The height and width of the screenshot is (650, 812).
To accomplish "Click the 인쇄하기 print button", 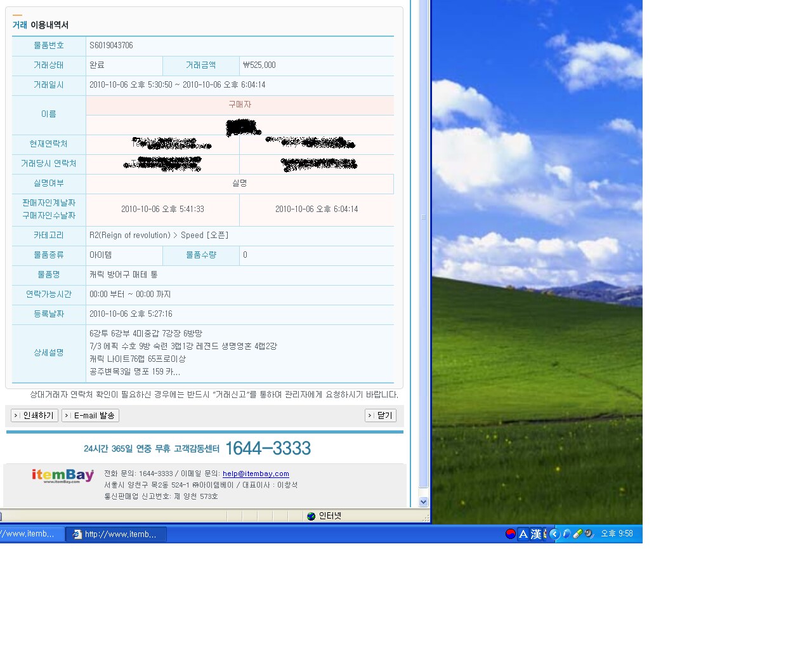I will click(35, 416).
